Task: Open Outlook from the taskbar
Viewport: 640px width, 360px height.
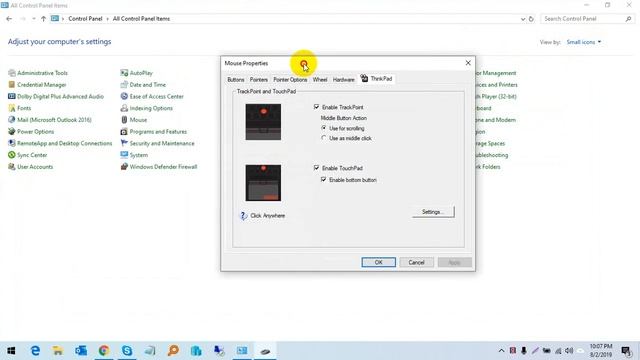Action: tap(81, 351)
